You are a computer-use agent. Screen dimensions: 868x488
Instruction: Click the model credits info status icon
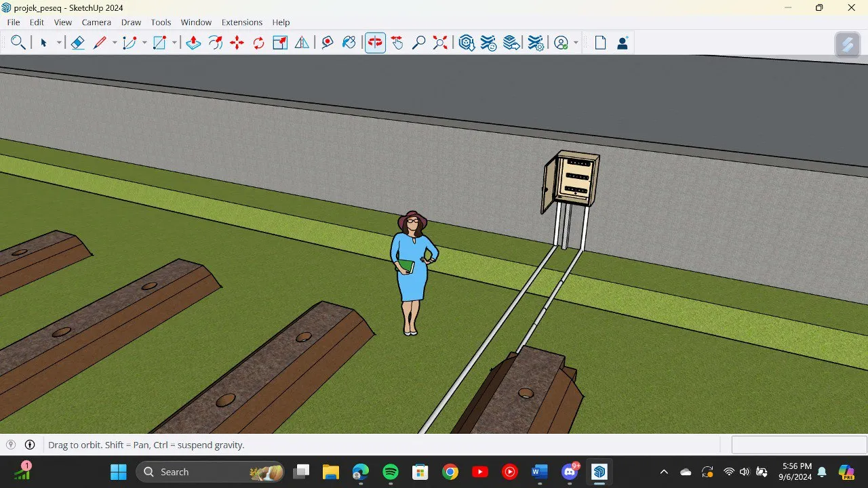(x=30, y=445)
